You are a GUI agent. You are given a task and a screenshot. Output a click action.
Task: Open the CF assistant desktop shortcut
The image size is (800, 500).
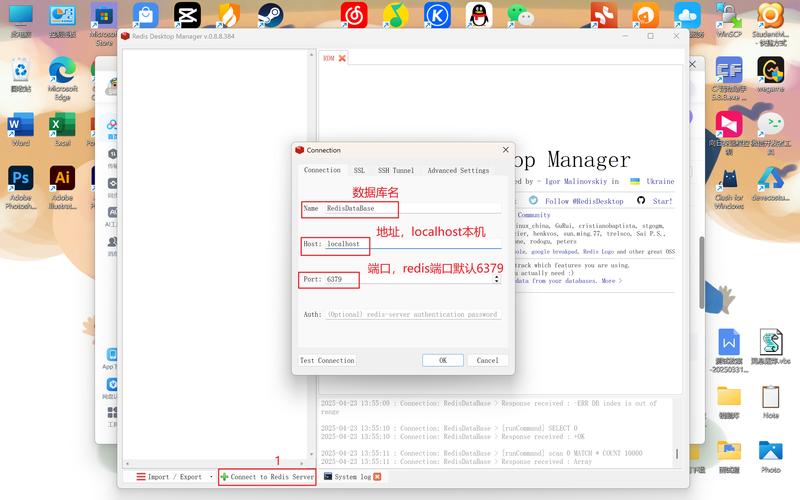[x=729, y=79]
